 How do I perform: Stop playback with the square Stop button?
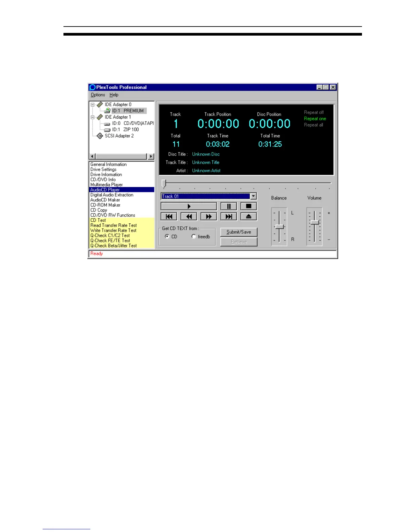(249, 206)
